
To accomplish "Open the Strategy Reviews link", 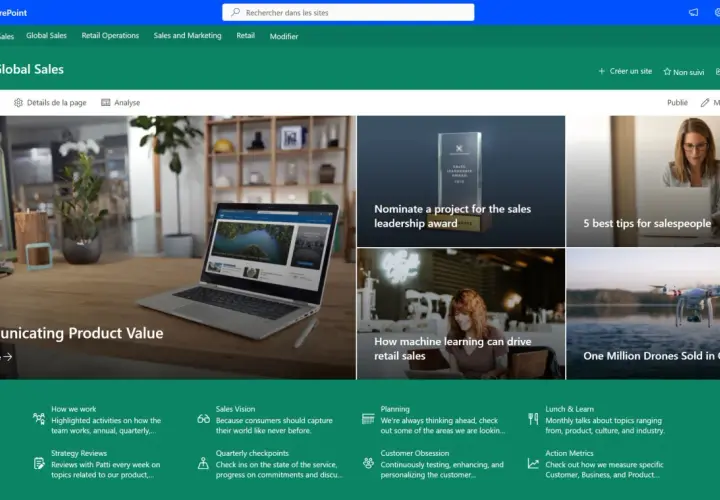I will point(79,453).
